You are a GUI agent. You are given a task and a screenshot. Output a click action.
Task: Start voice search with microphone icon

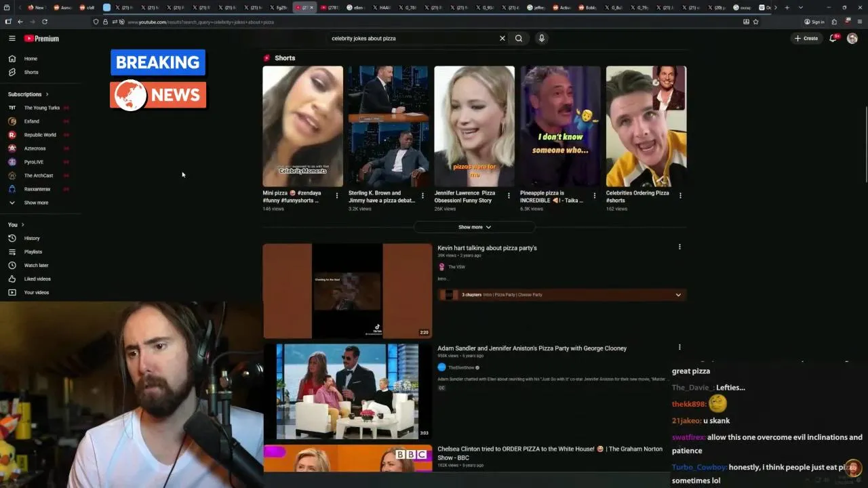[x=541, y=39]
